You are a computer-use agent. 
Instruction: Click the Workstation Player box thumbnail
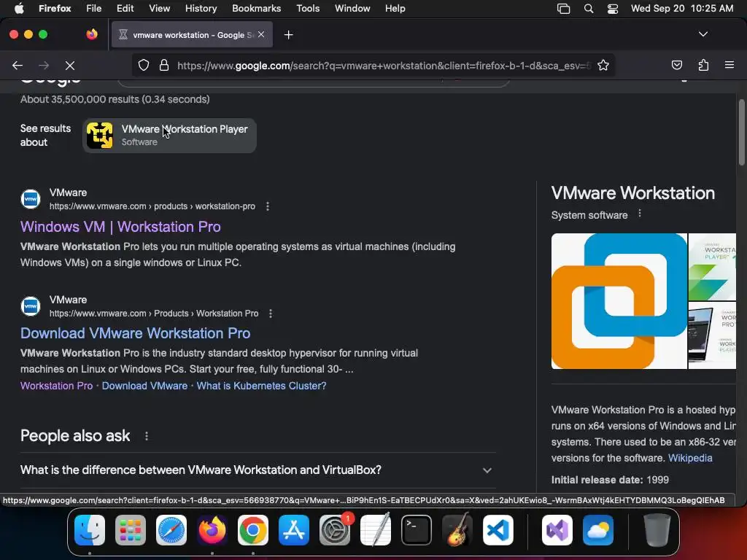tap(712, 267)
